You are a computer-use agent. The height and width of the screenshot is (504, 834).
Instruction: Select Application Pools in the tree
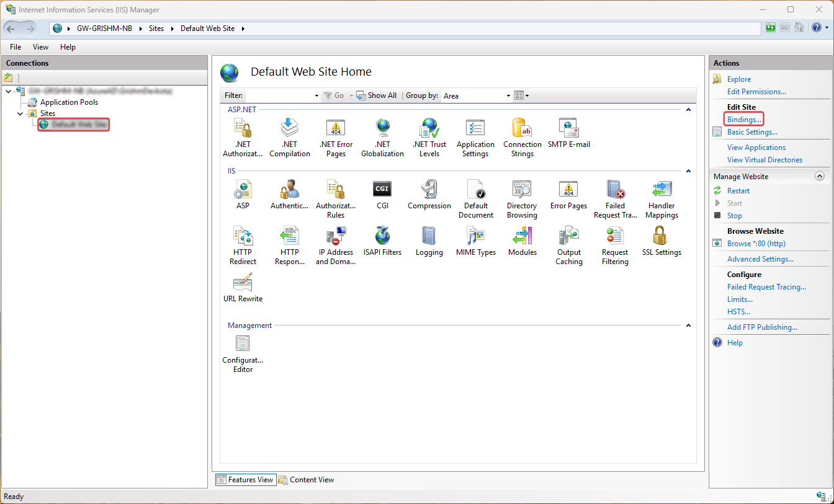[69, 102]
